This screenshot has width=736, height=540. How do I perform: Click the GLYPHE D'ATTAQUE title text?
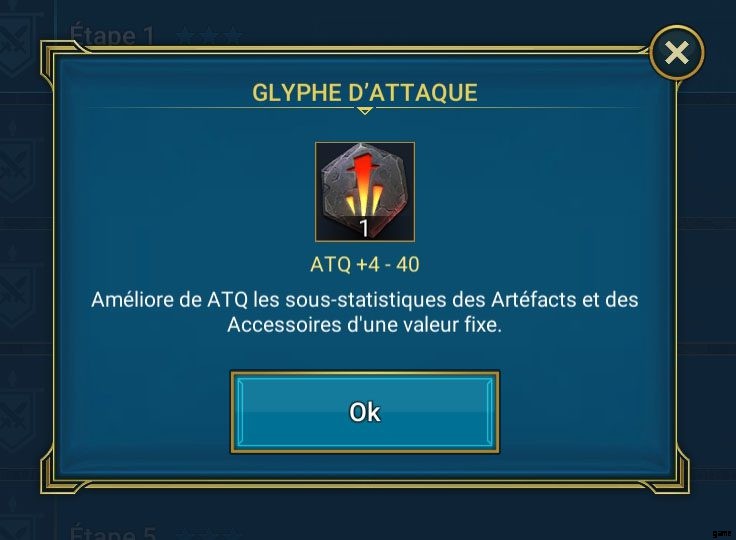click(365, 93)
